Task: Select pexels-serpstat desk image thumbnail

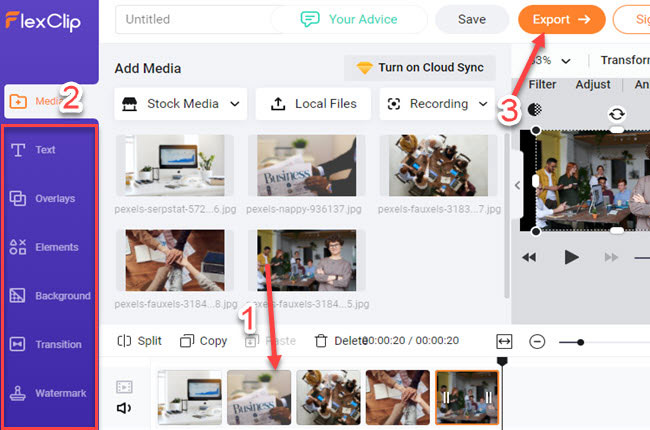Action: (x=175, y=165)
